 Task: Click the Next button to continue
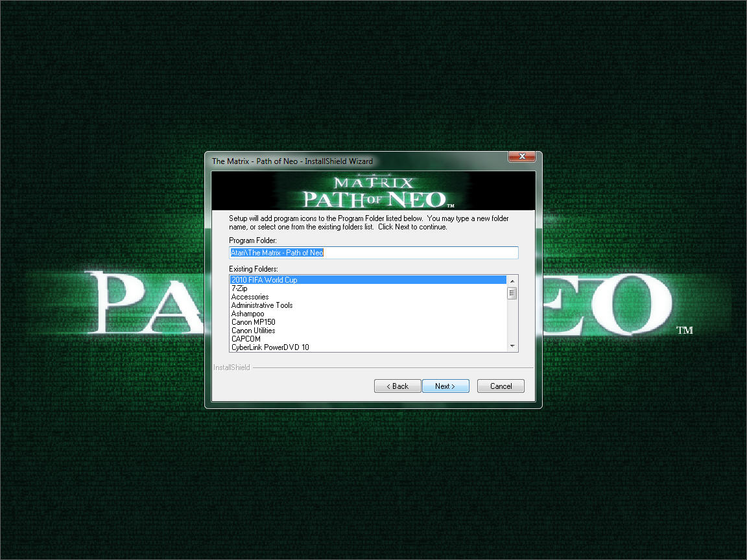click(x=445, y=386)
